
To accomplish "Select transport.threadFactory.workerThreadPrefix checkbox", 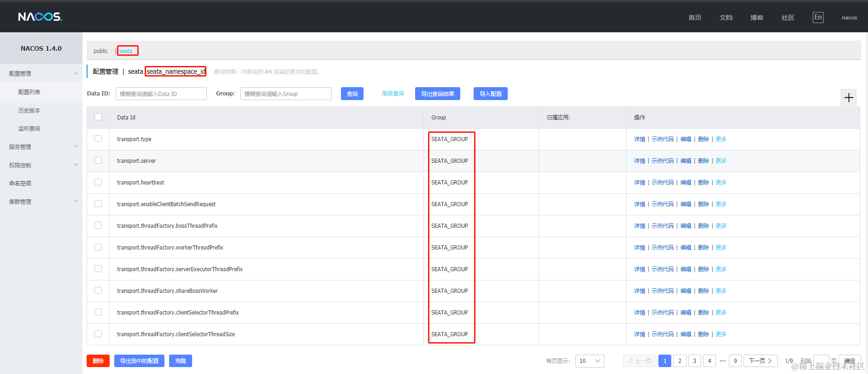I will (x=98, y=247).
